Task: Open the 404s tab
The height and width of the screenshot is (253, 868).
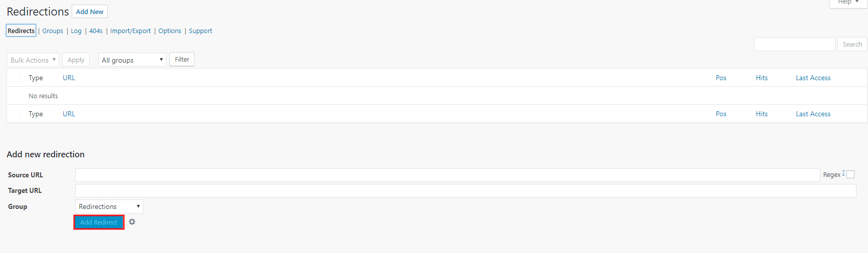Action: tap(96, 31)
